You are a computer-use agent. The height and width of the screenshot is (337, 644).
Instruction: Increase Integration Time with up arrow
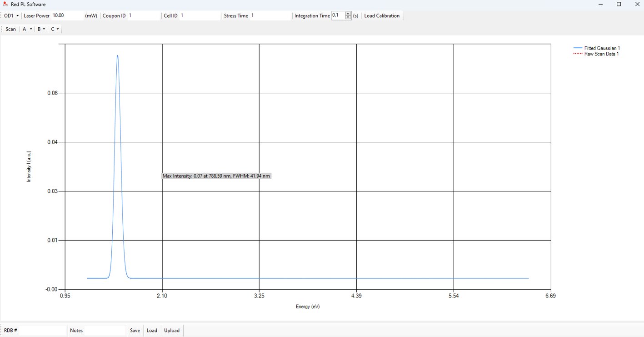(348, 14)
